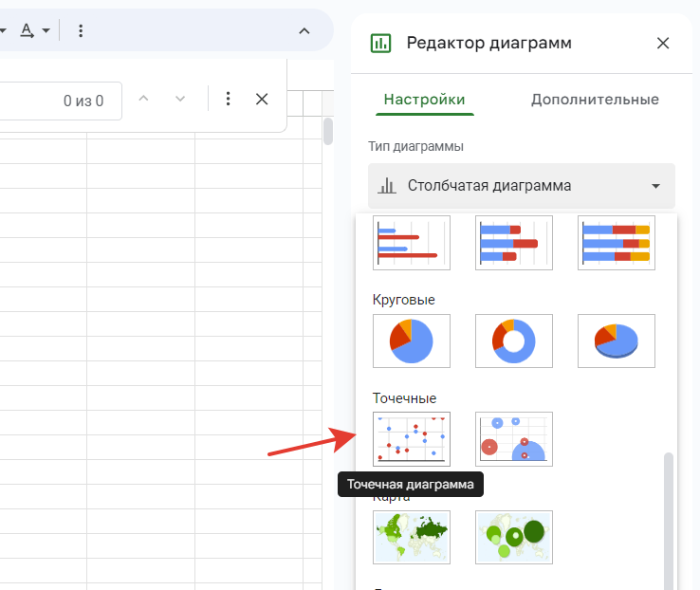Screen dimensions: 700x590
Task: Open the Настройки tab
Action: click(x=424, y=100)
